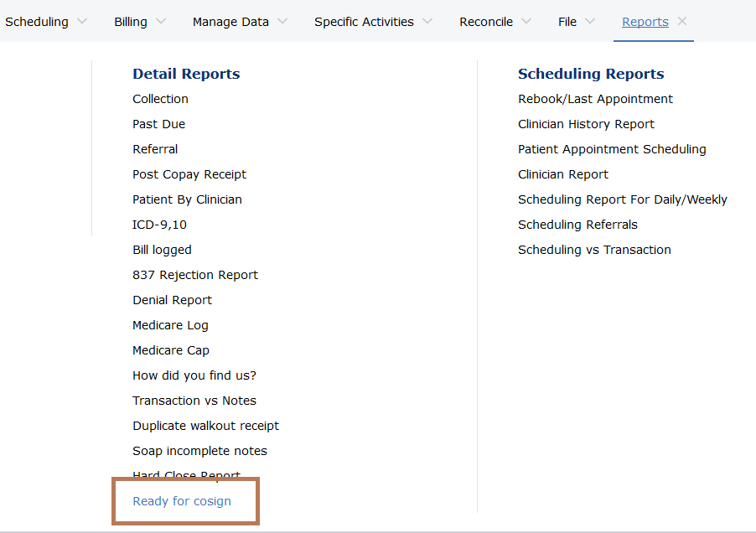Open the Medicare Cap report
Screen dimensions: 756x533
click(171, 350)
